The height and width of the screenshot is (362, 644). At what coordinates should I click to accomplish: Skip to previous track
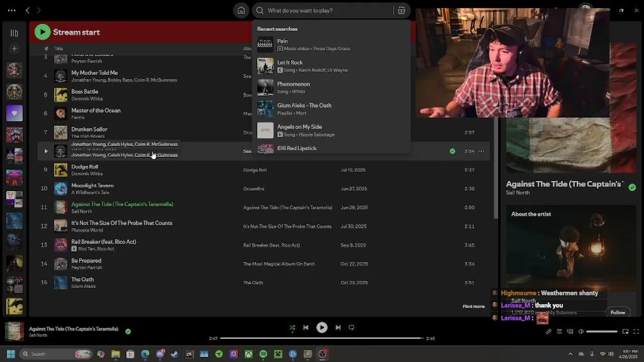[x=305, y=327]
